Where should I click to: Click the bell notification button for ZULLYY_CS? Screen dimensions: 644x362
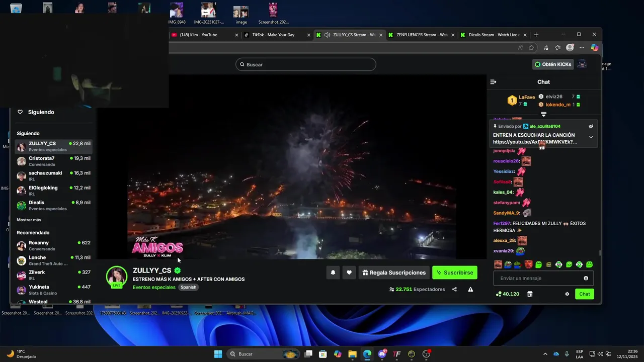333,273
